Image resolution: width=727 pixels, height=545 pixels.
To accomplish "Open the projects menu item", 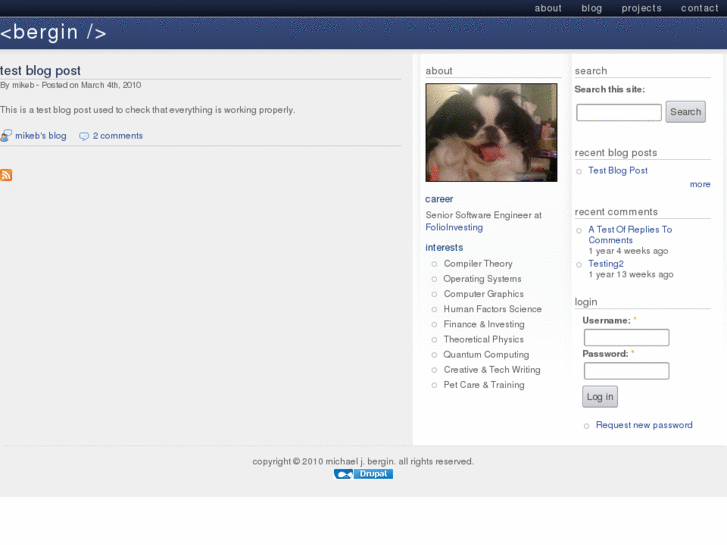I will click(641, 8).
